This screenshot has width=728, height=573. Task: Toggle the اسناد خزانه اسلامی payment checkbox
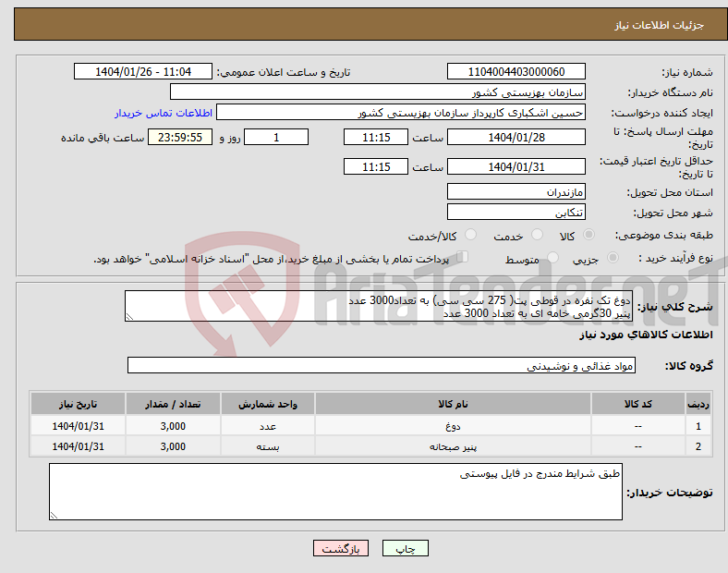[x=463, y=257]
